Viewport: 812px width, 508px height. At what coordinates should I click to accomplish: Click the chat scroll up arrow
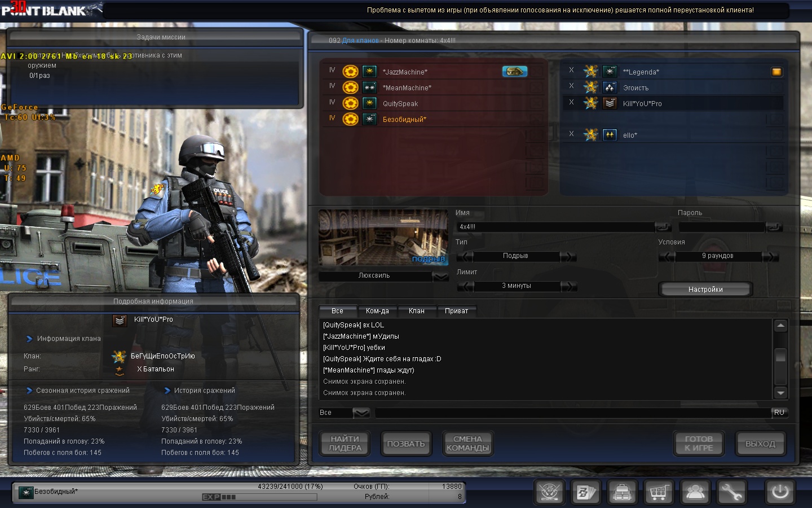pos(780,326)
